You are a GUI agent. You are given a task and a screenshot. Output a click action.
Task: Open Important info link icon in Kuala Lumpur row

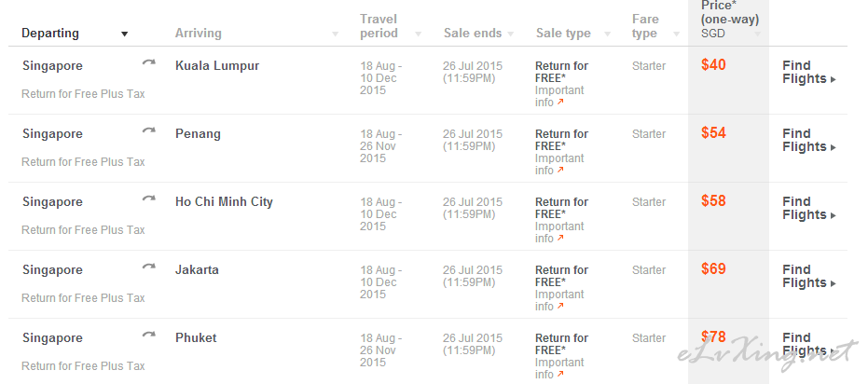pos(560,103)
